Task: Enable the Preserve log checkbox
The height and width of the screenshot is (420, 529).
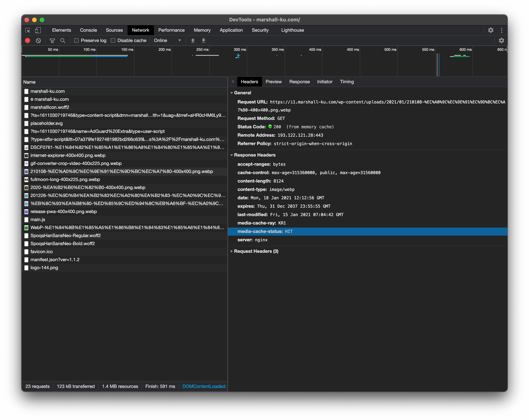Action: tap(77, 40)
